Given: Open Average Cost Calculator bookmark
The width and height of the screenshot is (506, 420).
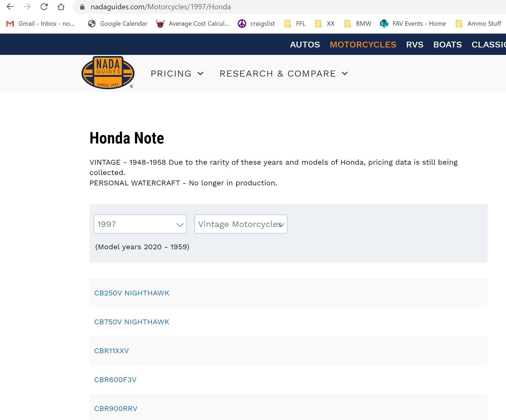Looking at the screenshot, I should pos(193,24).
